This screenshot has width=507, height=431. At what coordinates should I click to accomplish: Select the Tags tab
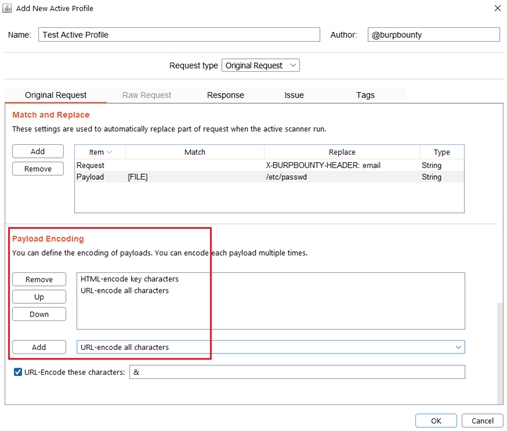[365, 95]
